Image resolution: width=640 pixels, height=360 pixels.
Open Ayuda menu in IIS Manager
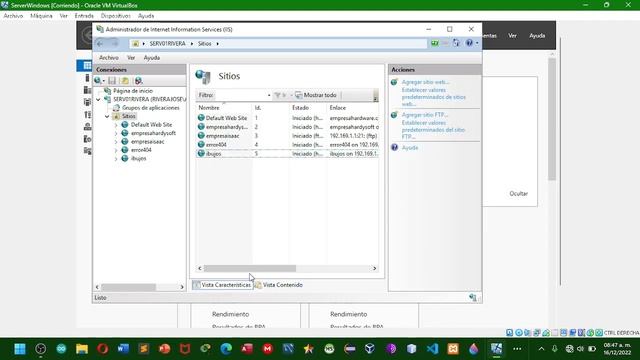[151, 58]
